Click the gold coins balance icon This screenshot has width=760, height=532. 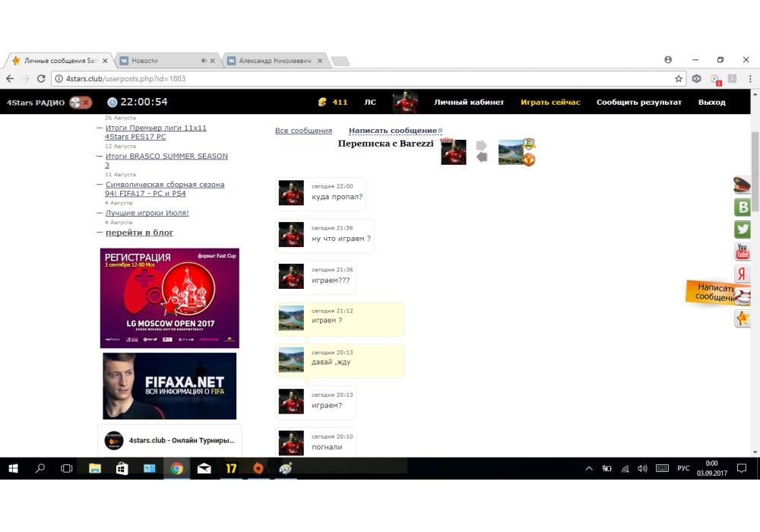coord(321,102)
